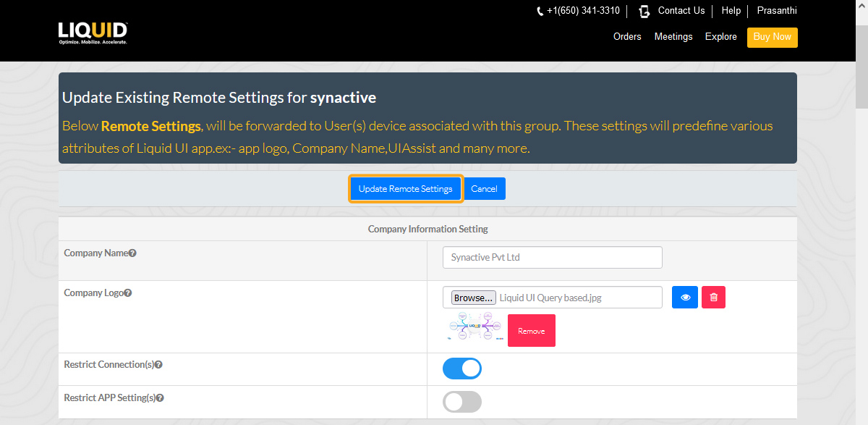Click the 'Company Name' label
The image size is (868, 425).
pyautogui.click(x=95, y=253)
